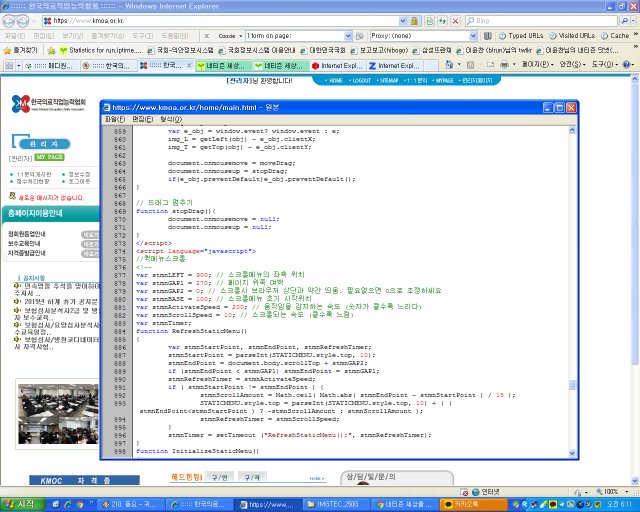Click the Cache toolbar item
The image size is (640, 512).
coord(615,36)
